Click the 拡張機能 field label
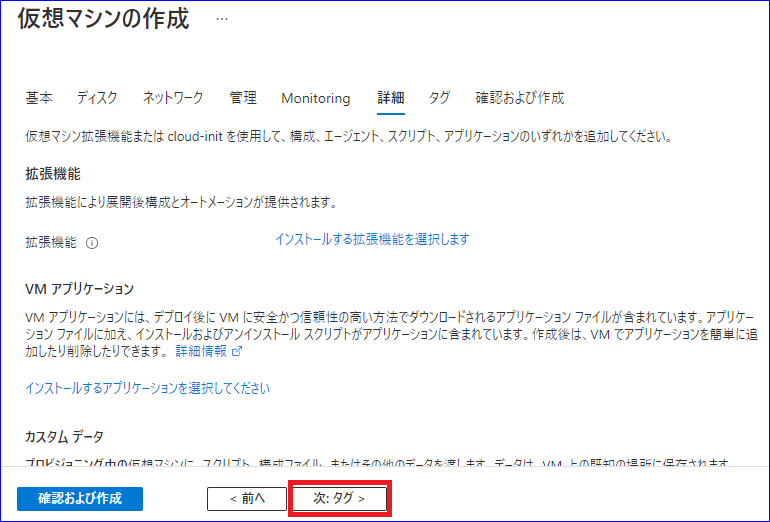770x522 pixels. [51, 243]
